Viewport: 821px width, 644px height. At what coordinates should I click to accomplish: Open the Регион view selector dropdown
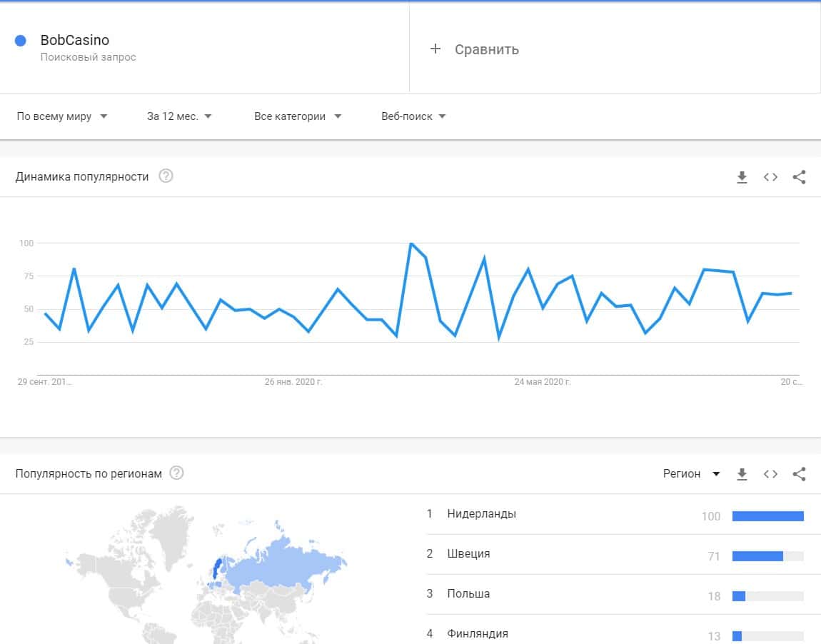pos(691,474)
